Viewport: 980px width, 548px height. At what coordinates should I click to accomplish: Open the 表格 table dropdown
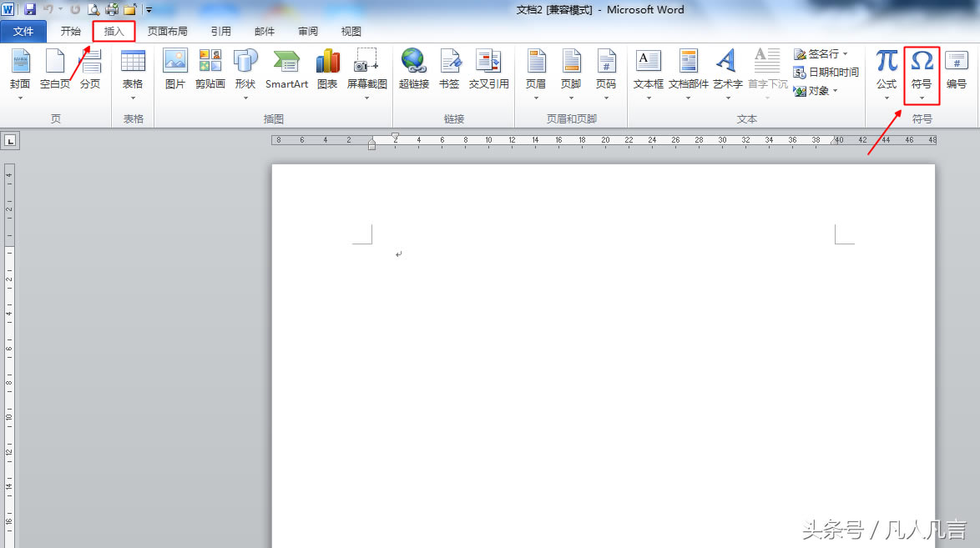tap(133, 74)
